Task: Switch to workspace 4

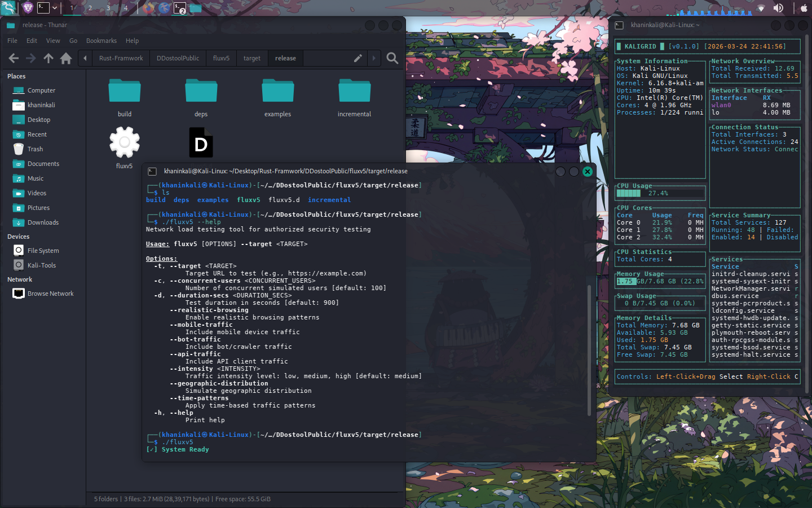Action: pos(126,8)
